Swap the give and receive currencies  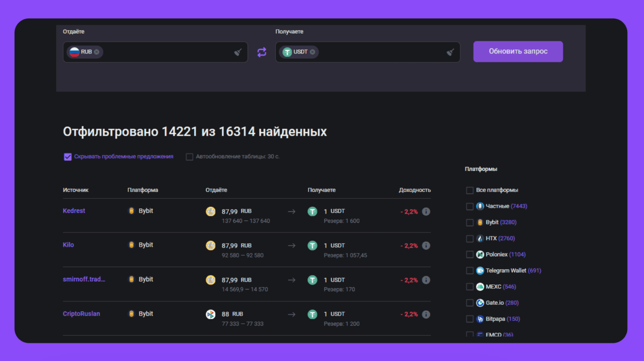tap(262, 52)
